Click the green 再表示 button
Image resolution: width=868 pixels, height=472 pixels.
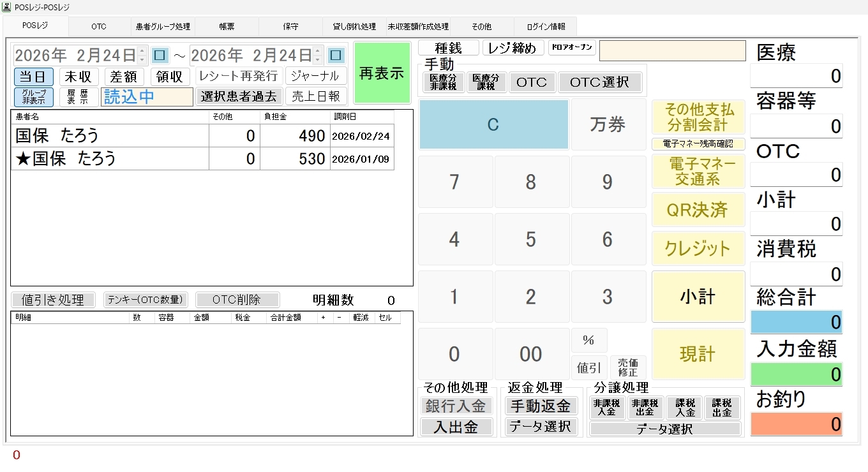382,73
